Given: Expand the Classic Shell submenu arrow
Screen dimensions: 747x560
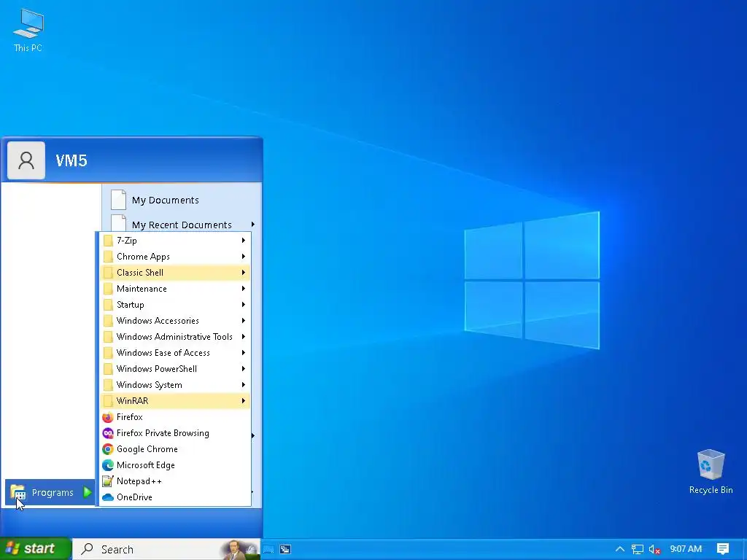Looking at the screenshot, I should pos(244,273).
